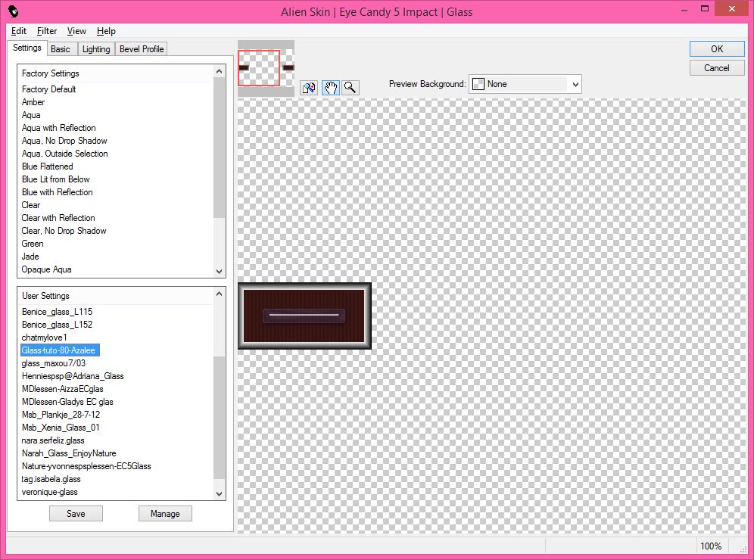Click the Alien Skin app icon in title bar

pos(14,11)
